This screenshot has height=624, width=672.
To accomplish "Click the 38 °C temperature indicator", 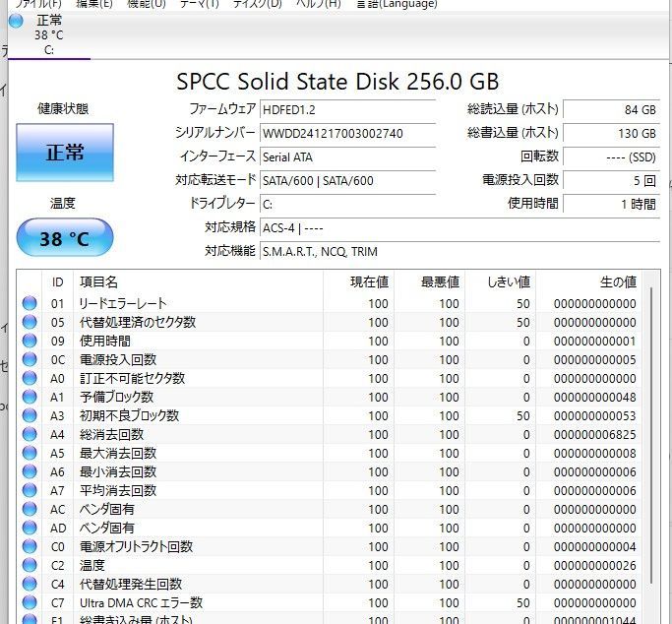I will pyautogui.click(x=65, y=238).
